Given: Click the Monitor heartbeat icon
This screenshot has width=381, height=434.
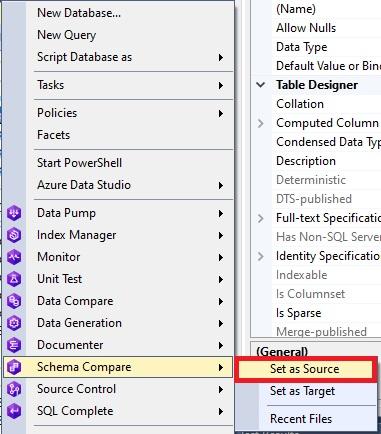Looking at the screenshot, I should (x=14, y=257).
